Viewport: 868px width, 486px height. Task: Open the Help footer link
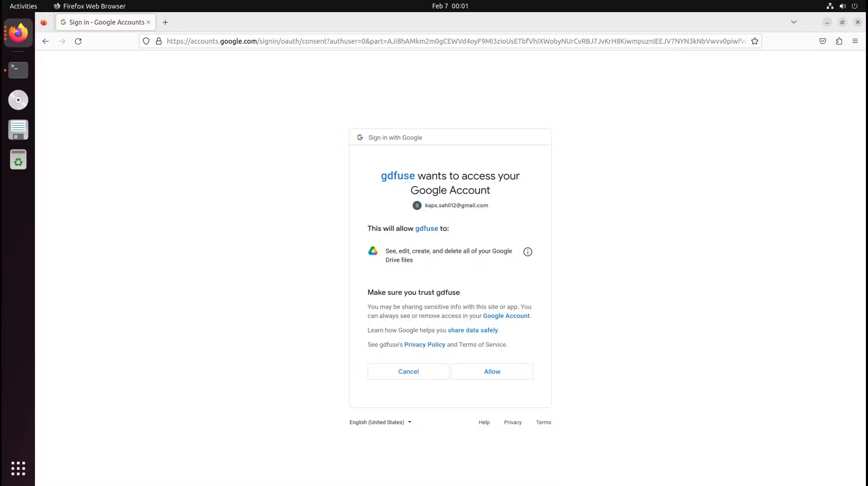[x=484, y=422]
